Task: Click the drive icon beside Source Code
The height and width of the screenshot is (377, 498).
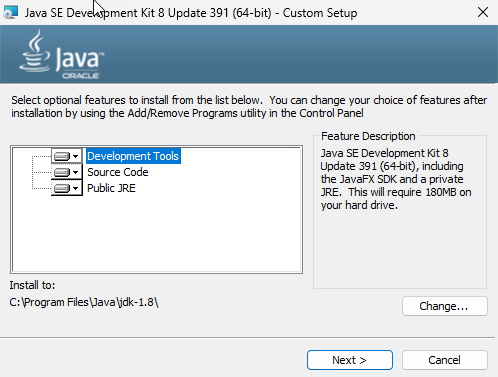Action: 62,172
